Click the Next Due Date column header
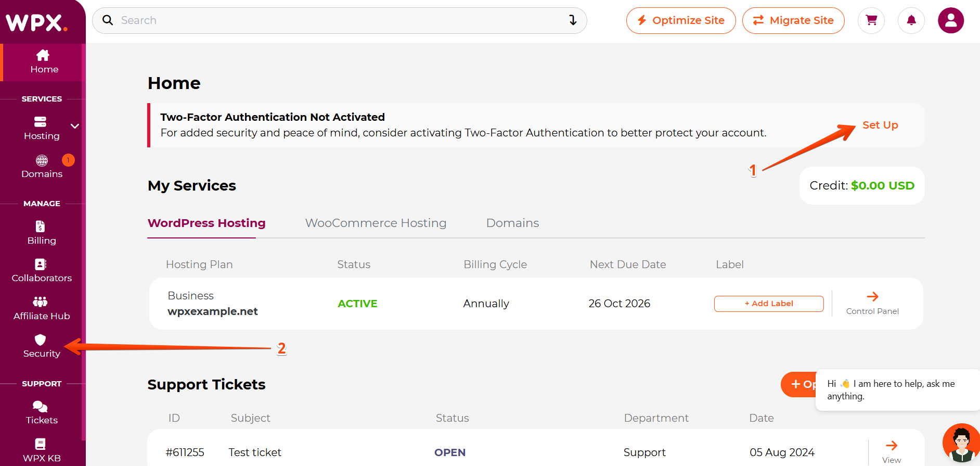Viewport: 980px width, 466px height. 628,265
